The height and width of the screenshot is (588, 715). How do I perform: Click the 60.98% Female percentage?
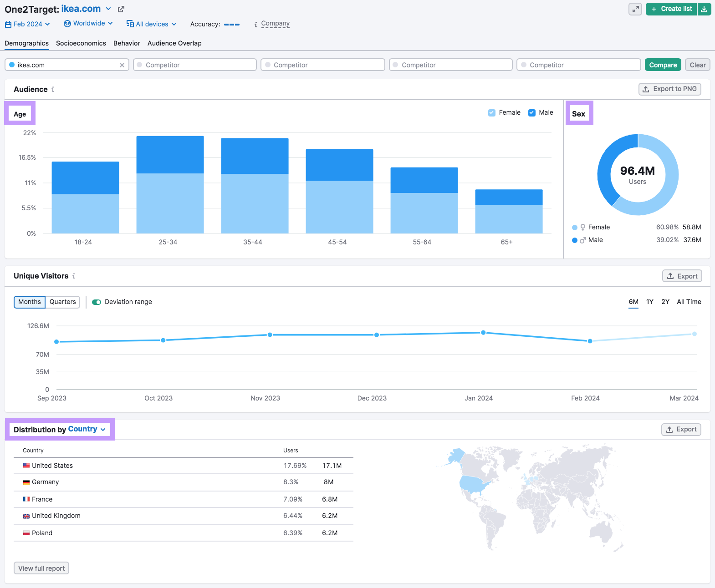(667, 227)
